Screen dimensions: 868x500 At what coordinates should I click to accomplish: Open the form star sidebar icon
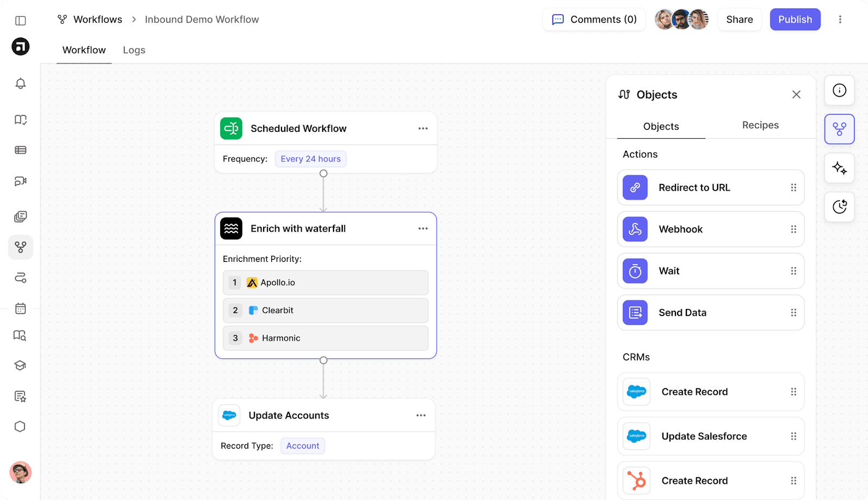tap(20, 396)
